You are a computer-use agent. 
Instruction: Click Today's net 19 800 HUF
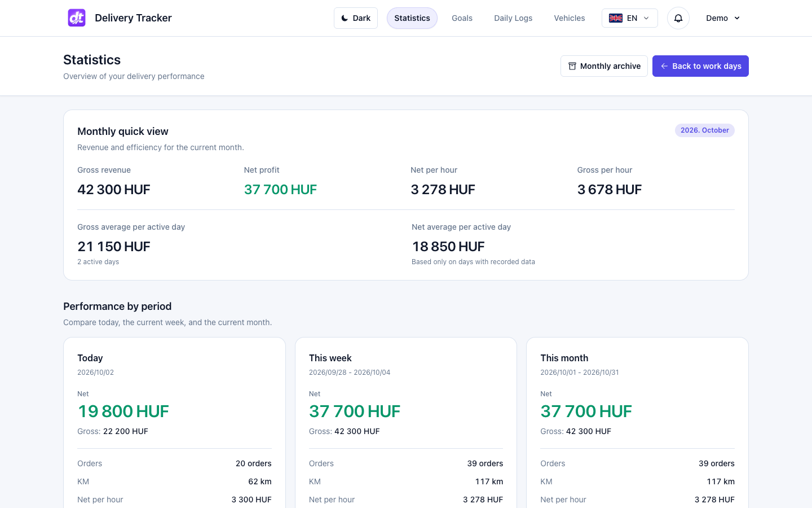point(123,411)
